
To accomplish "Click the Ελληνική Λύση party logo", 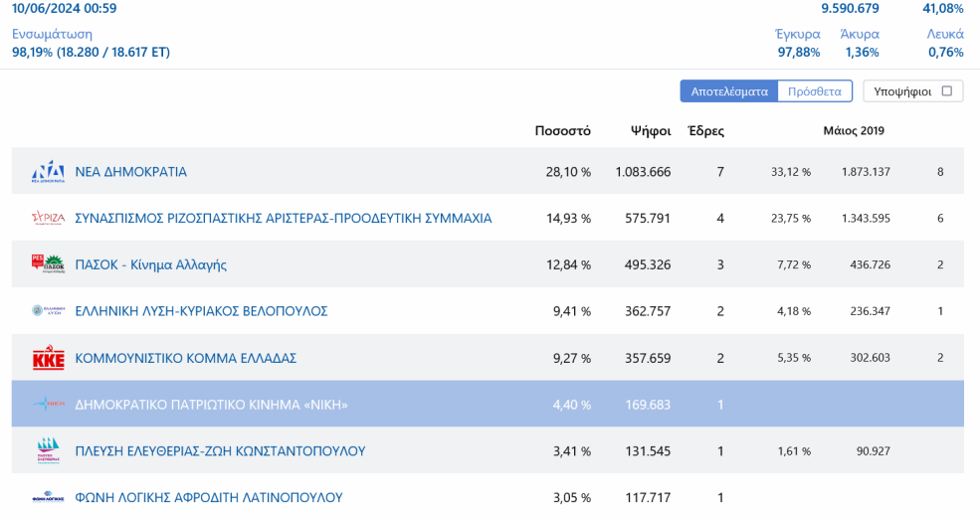I will click(x=48, y=311).
